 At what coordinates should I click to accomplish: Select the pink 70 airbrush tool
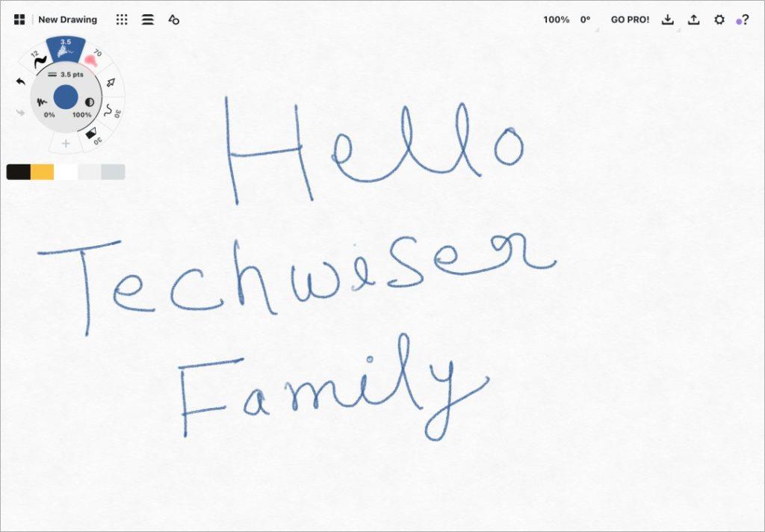(x=93, y=58)
